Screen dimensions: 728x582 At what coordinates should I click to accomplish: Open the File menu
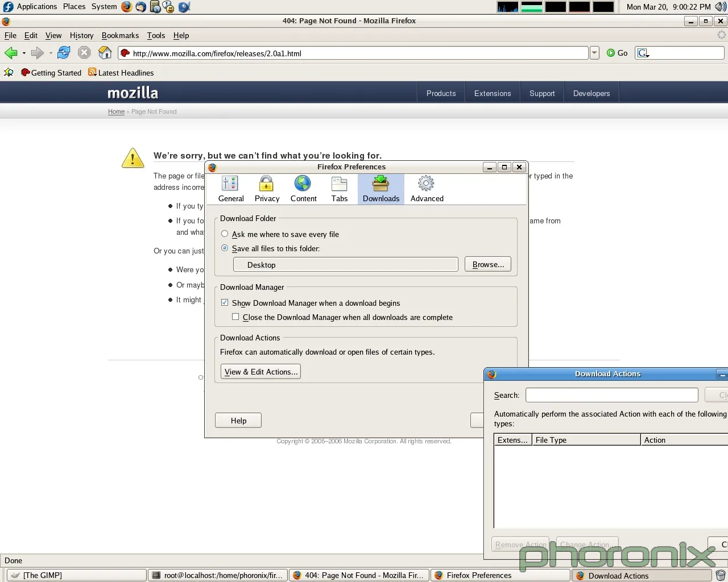pos(10,35)
